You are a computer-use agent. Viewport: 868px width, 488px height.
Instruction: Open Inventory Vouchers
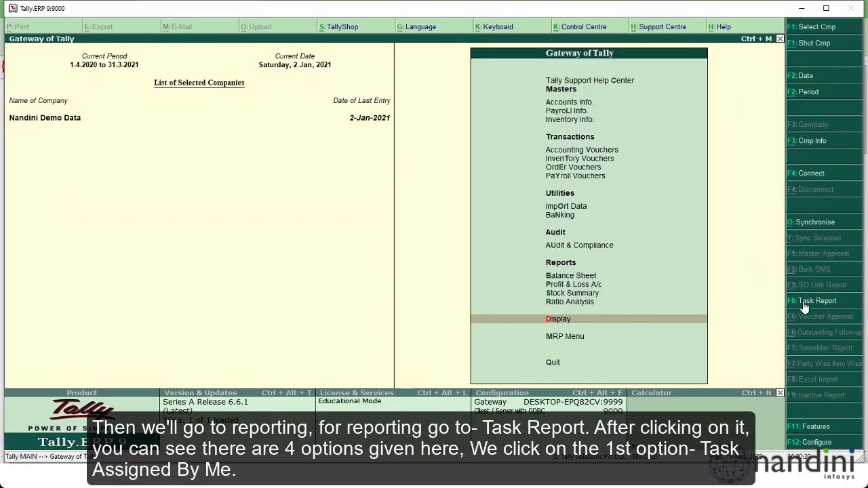pyautogui.click(x=580, y=159)
